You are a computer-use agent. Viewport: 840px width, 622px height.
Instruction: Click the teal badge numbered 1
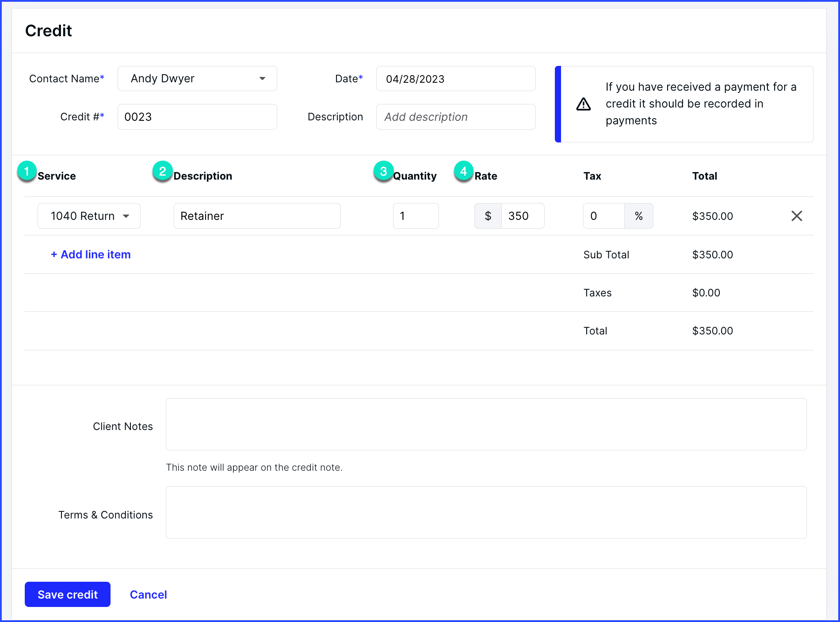pyautogui.click(x=26, y=172)
